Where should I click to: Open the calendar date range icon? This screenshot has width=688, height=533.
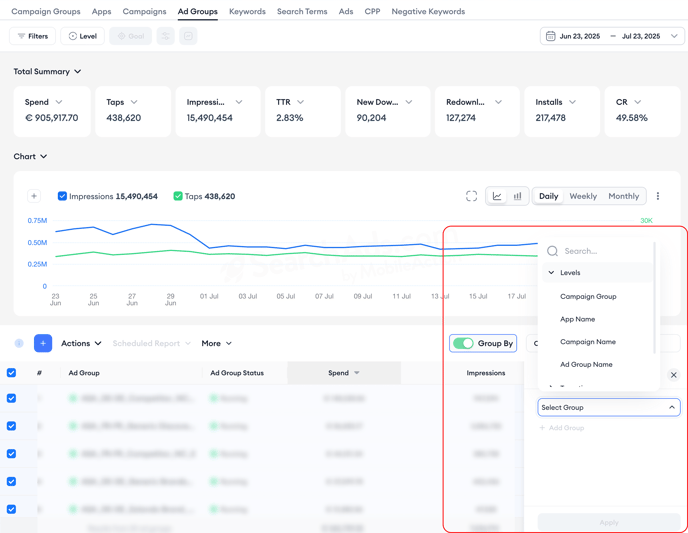(x=550, y=36)
